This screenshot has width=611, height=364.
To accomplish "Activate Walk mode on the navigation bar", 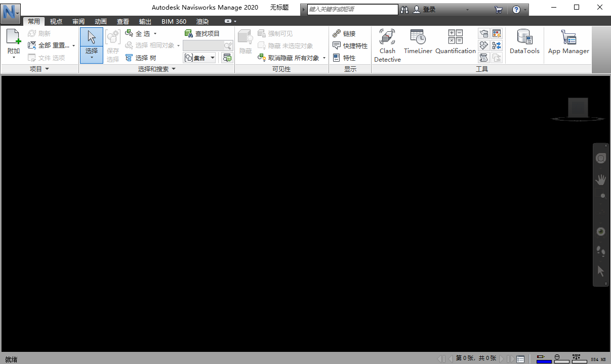I will point(601,251).
